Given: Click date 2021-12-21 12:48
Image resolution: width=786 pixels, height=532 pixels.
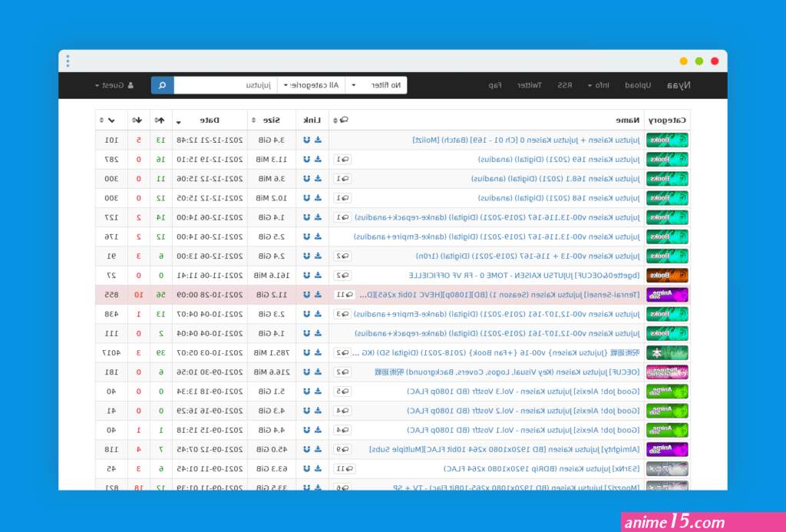Looking at the screenshot, I should (x=210, y=140).
